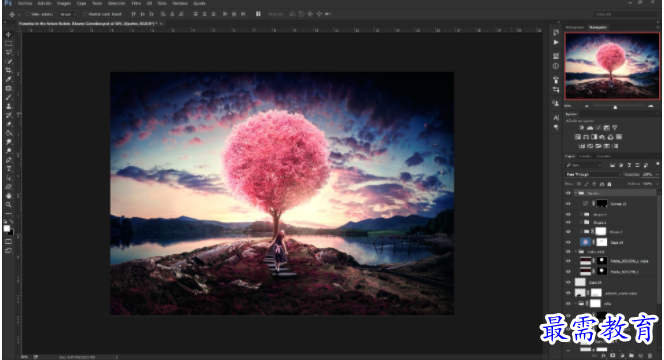Open the Pass Through blend mode dropdown
Image resolution: width=664 pixels, height=360 pixels.
click(593, 174)
